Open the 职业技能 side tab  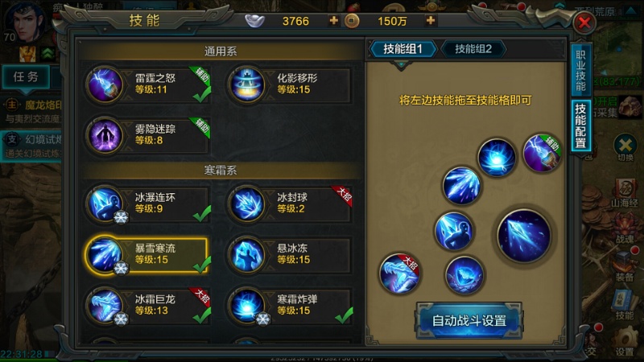click(x=580, y=70)
